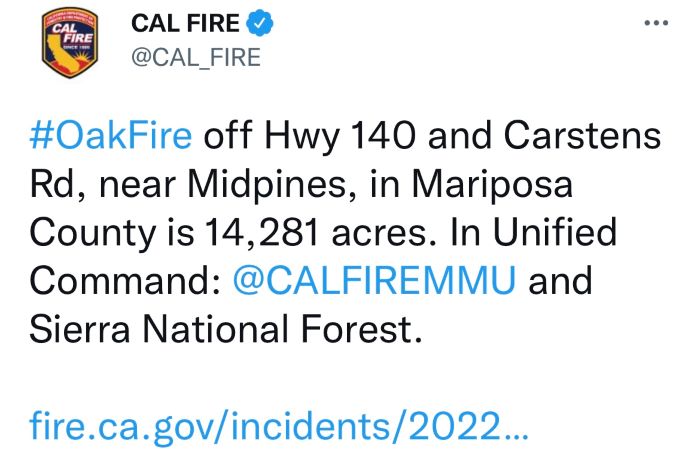Click 'Mariposa' in the tweet body
This screenshot has height=449, width=700.
click(x=492, y=184)
